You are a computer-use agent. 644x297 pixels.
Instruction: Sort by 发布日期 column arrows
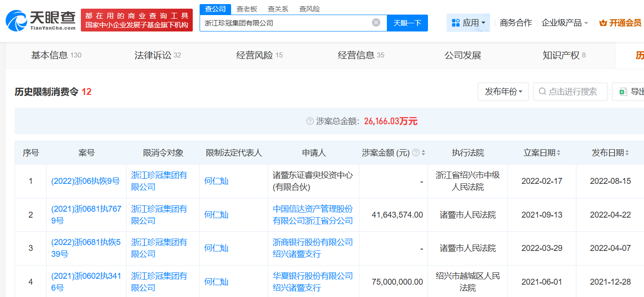(627, 153)
